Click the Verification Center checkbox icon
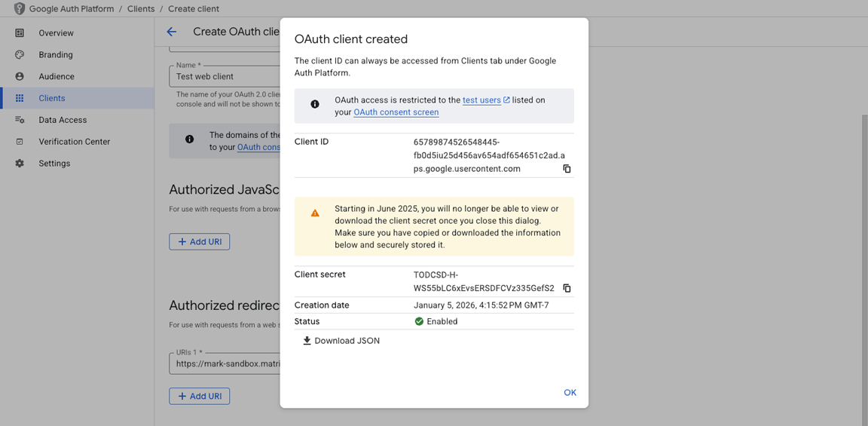The image size is (868, 426). (20, 142)
